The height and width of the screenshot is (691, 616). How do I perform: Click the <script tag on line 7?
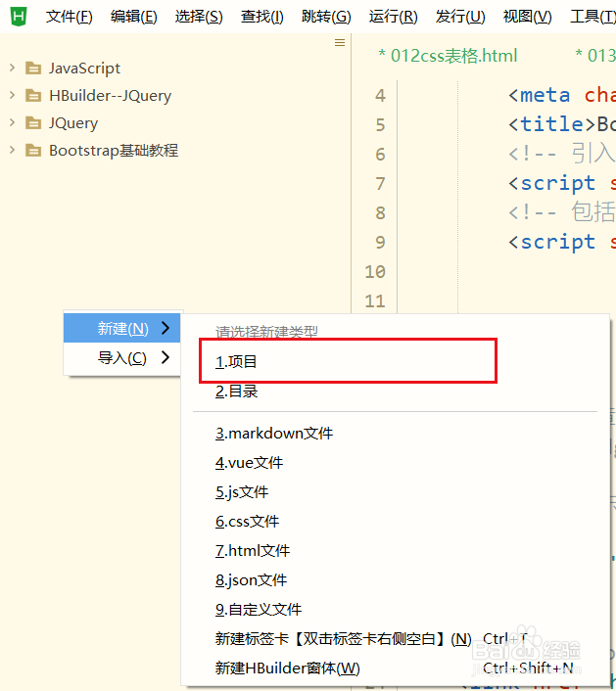(552, 183)
